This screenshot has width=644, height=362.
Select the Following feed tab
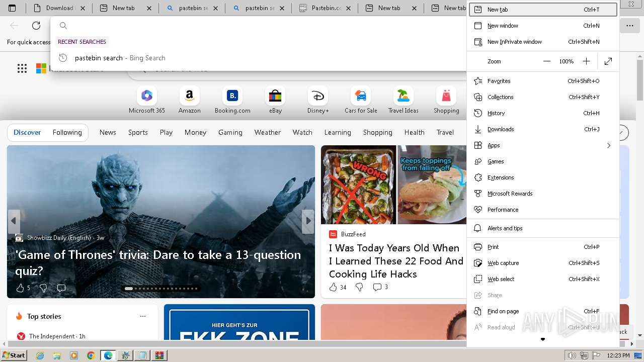(x=67, y=132)
